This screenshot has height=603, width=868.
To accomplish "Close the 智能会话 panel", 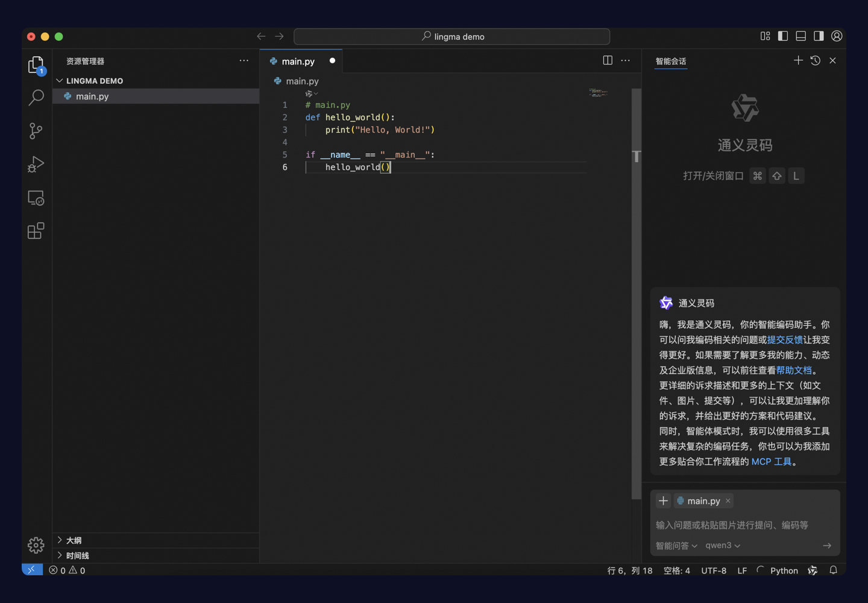I will [833, 60].
